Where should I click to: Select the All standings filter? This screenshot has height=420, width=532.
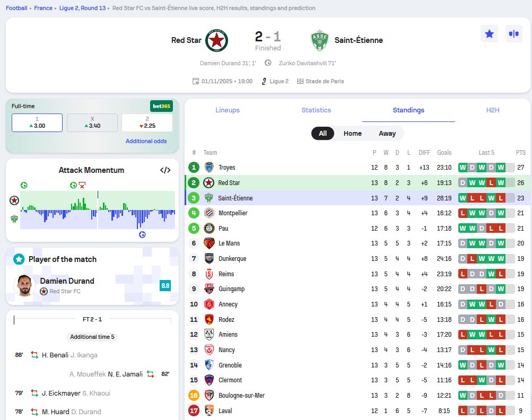tap(322, 134)
